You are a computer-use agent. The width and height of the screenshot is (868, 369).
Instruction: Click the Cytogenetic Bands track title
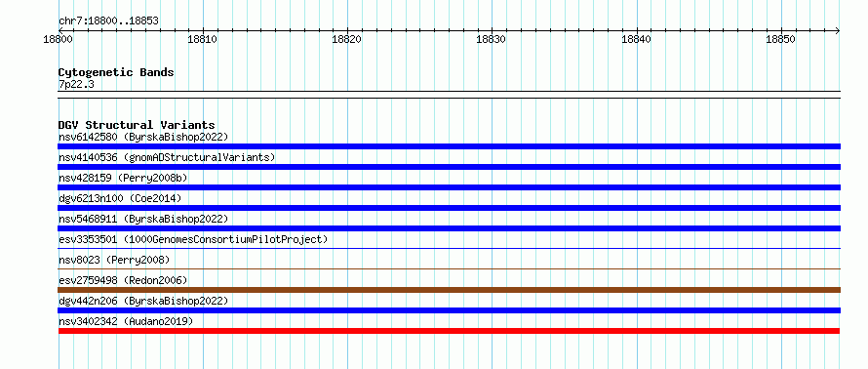tap(116, 72)
